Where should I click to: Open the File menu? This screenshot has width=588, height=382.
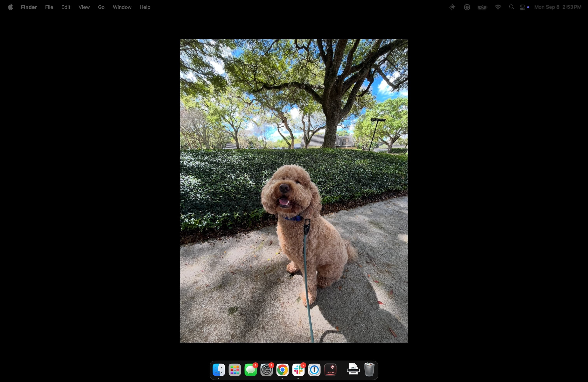(x=49, y=7)
